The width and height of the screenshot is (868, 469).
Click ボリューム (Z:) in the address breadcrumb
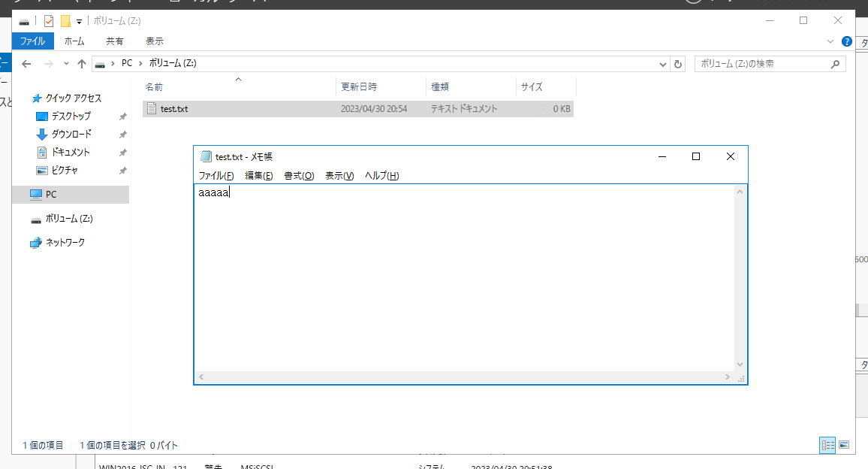tap(173, 63)
